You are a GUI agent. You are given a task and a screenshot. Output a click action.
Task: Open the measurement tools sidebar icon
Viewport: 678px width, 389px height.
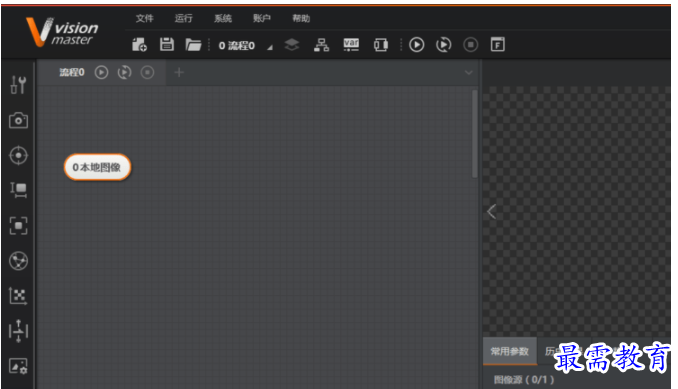coord(18,190)
